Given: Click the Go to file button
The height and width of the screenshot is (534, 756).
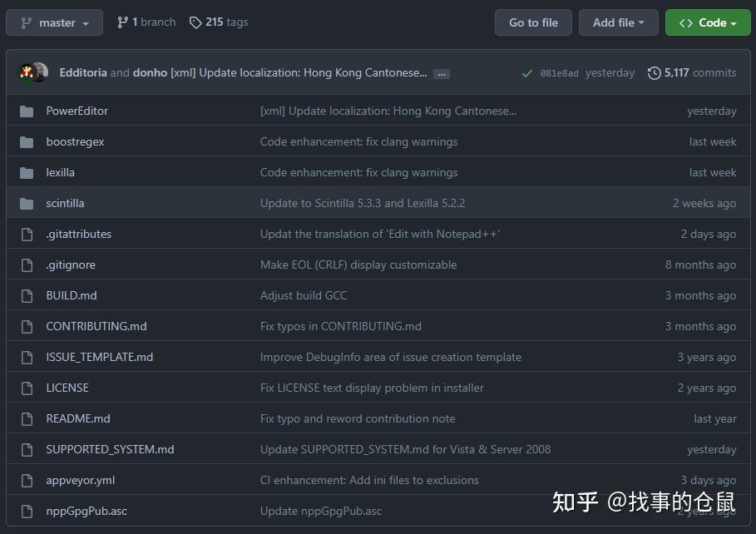Looking at the screenshot, I should tap(533, 22).
